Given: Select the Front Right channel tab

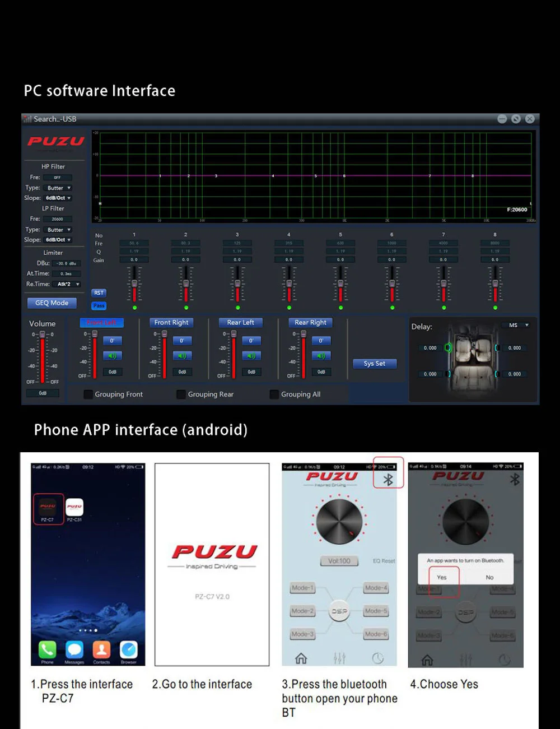Looking at the screenshot, I should coord(171,322).
